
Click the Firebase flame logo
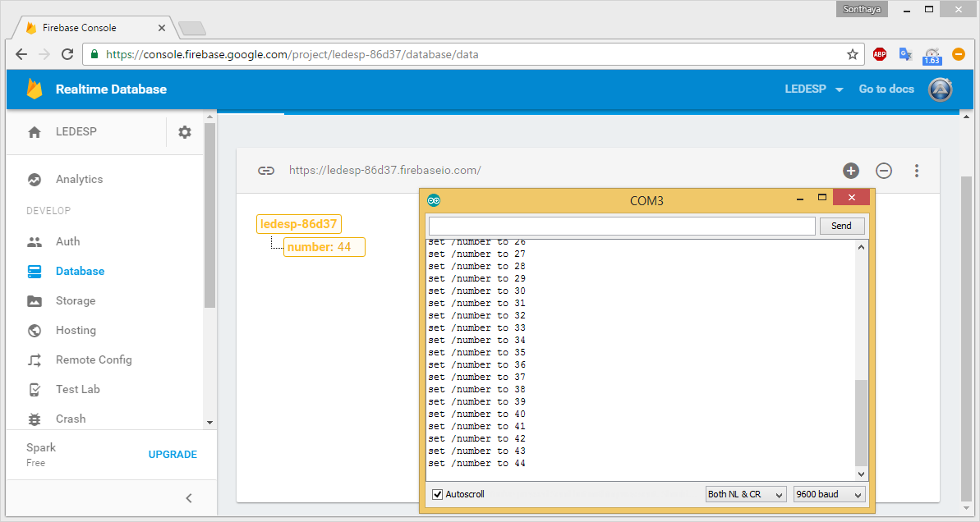tap(35, 89)
